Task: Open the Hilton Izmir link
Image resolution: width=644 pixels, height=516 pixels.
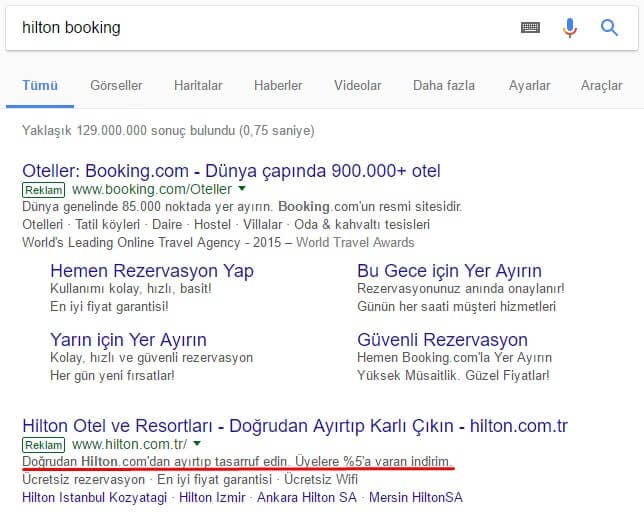Action: [212, 498]
